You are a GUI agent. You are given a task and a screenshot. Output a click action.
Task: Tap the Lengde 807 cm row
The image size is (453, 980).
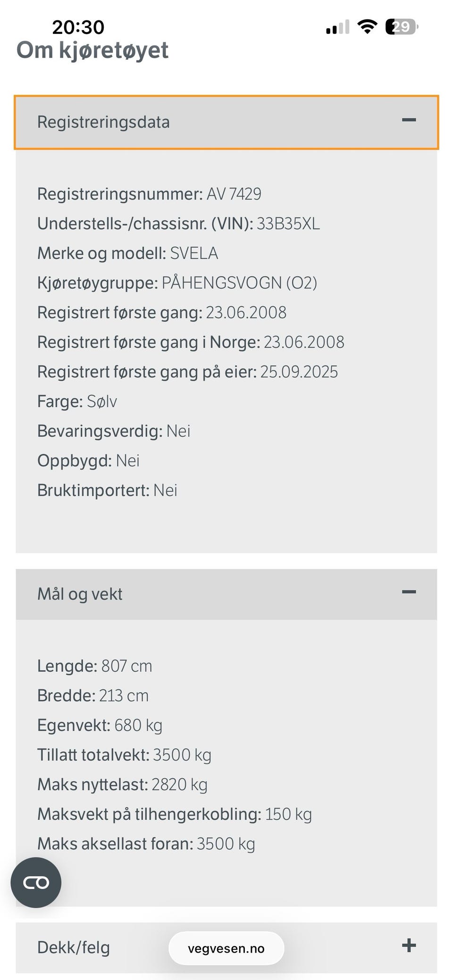[94, 666]
